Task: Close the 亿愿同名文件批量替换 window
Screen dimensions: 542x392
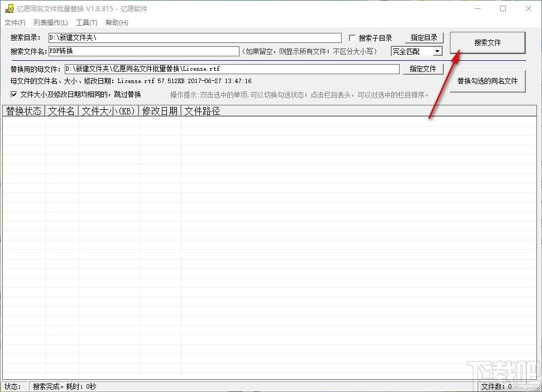Action: click(x=529, y=8)
